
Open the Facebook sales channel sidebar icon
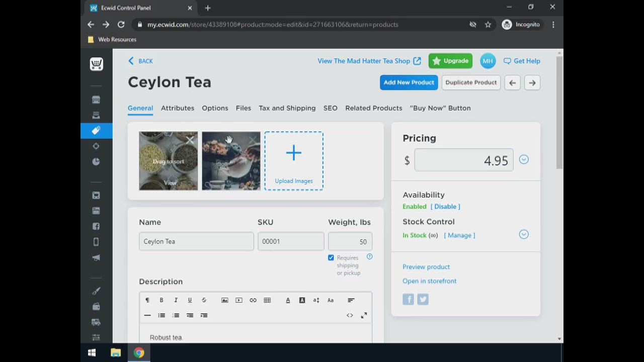[96, 226]
